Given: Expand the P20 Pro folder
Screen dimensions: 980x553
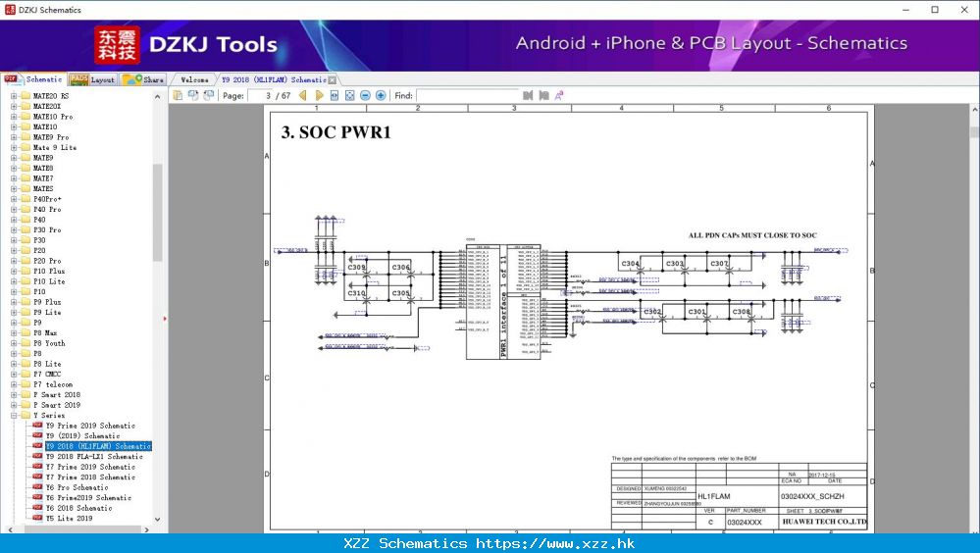Looking at the screenshot, I should (14, 261).
